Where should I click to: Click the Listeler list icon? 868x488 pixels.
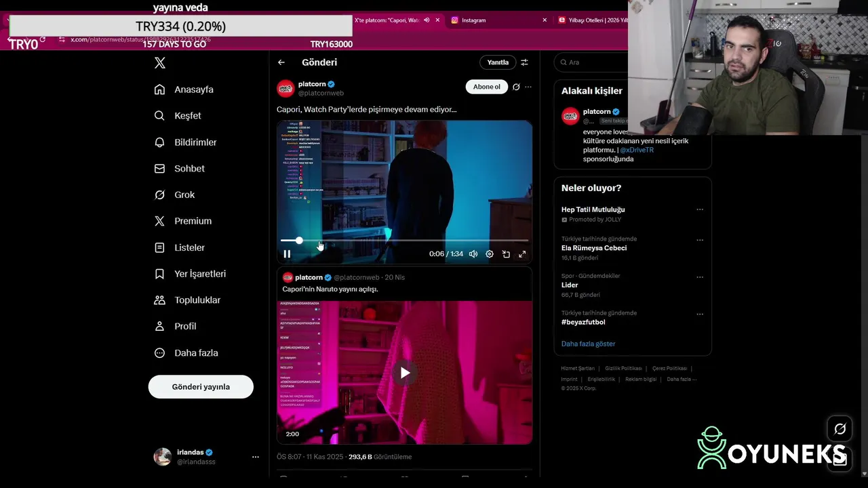click(x=159, y=247)
